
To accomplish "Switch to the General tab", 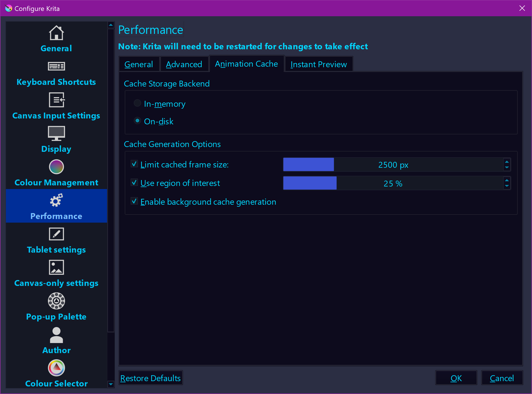I will pyautogui.click(x=139, y=64).
